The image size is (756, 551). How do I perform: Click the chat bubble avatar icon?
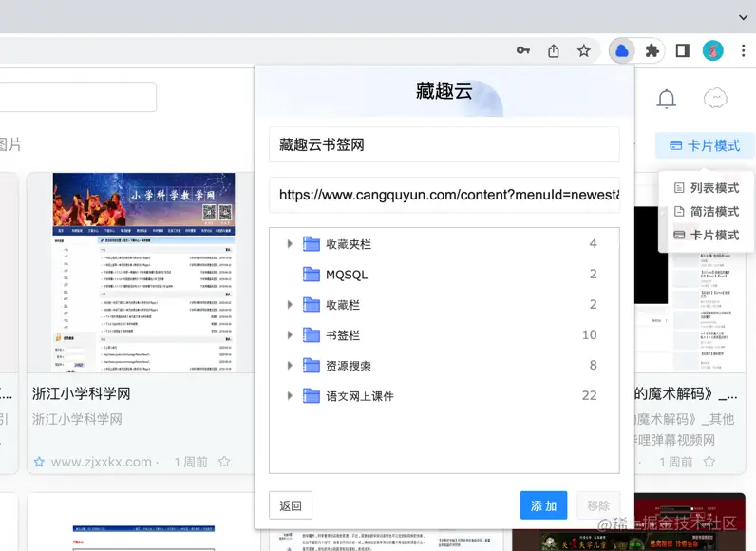coord(715,99)
